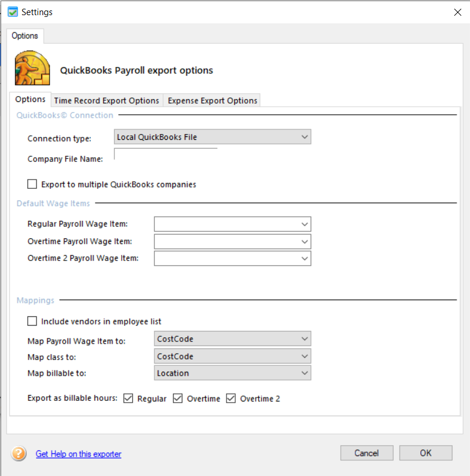Check Include vendors in employee list
The width and height of the screenshot is (470, 476).
point(32,321)
